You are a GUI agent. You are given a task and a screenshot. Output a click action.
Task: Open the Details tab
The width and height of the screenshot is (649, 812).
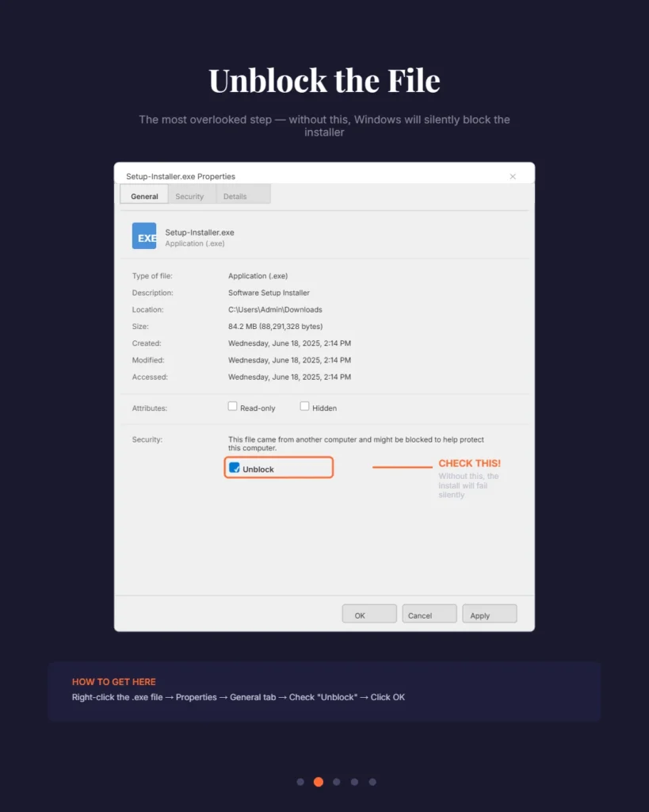[235, 196]
